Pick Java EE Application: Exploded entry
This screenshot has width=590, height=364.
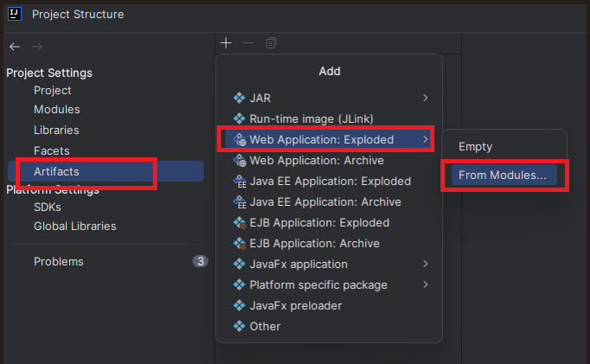330,182
